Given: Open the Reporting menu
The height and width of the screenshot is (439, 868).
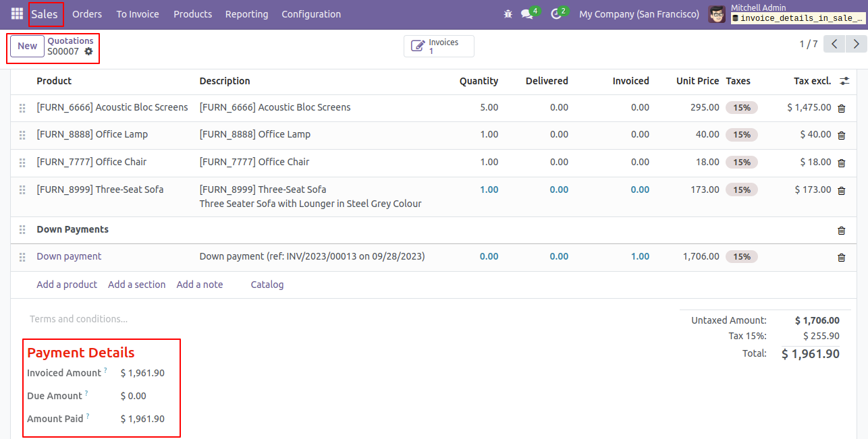Looking at the screenshot, I should click(246, 14).
